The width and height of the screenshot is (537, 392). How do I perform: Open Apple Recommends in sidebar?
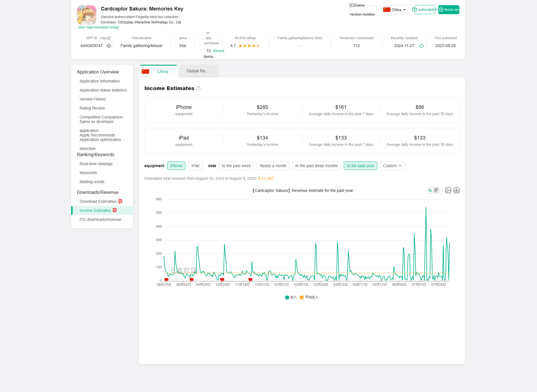97,135
